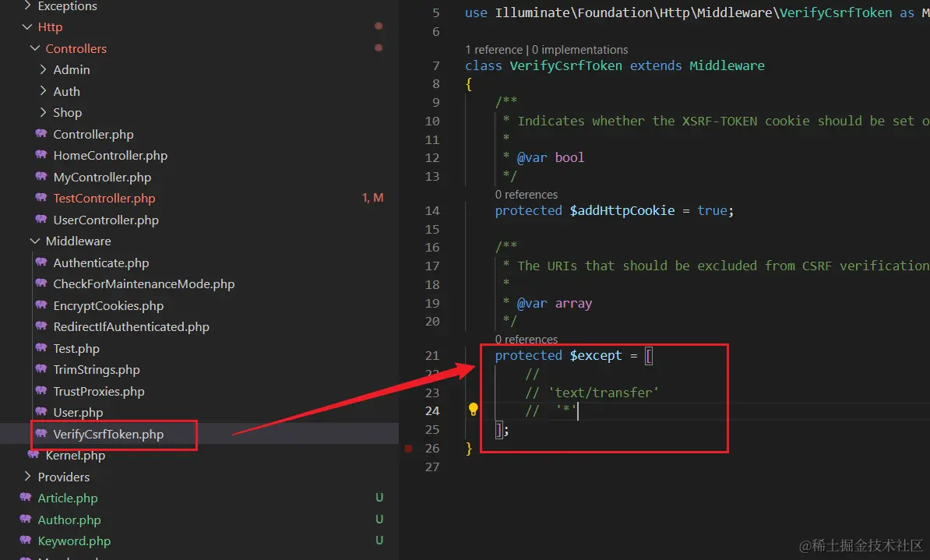Open the modified TestController.php file

pyautogui.click(x=104, y=199)
